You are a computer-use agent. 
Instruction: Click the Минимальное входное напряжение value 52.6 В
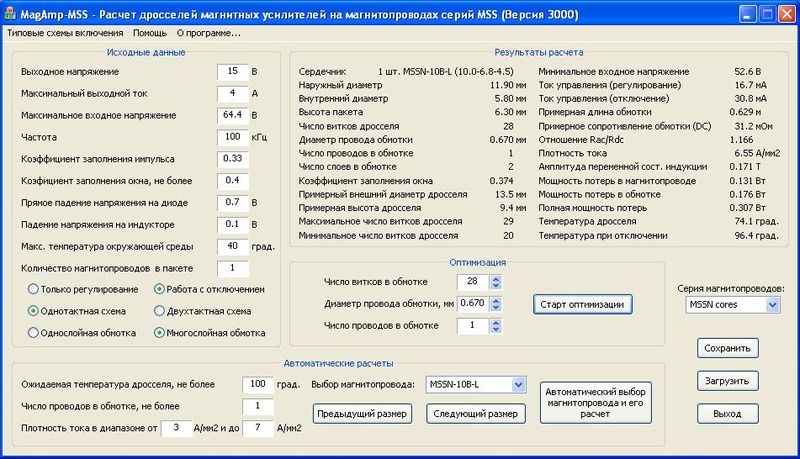(748, 71)
